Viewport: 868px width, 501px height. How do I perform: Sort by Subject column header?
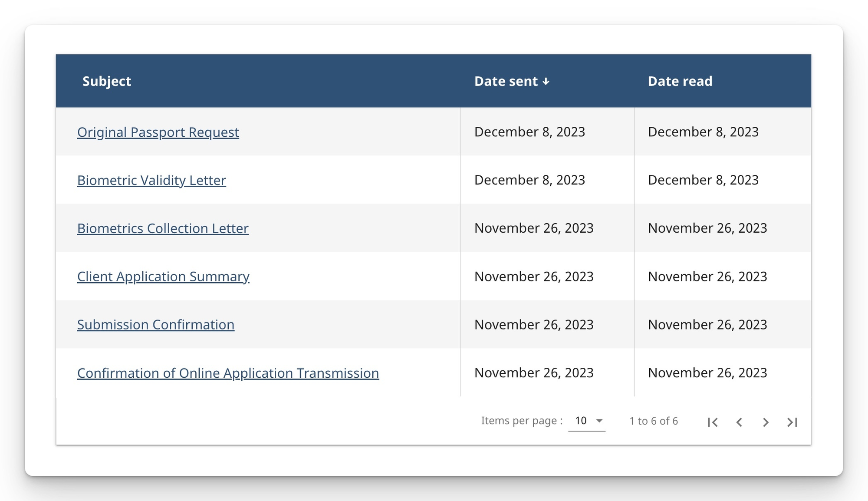click(x=107, y=81)
